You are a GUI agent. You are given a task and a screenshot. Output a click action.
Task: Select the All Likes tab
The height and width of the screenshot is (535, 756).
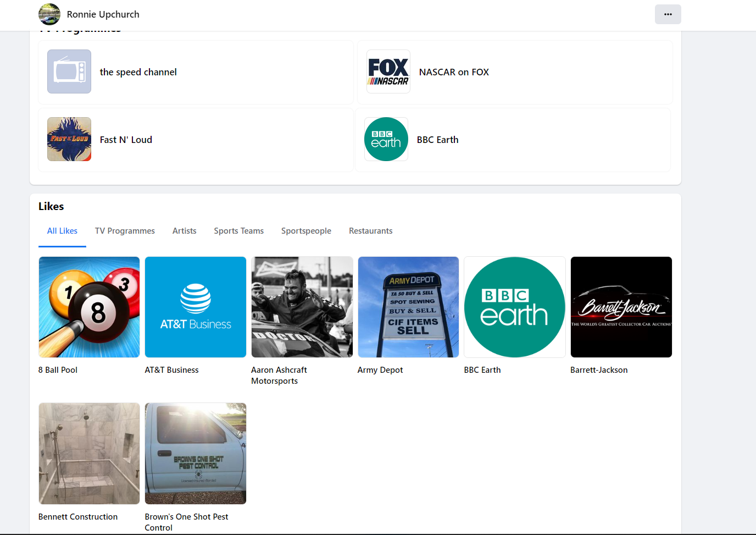[62, 231]
